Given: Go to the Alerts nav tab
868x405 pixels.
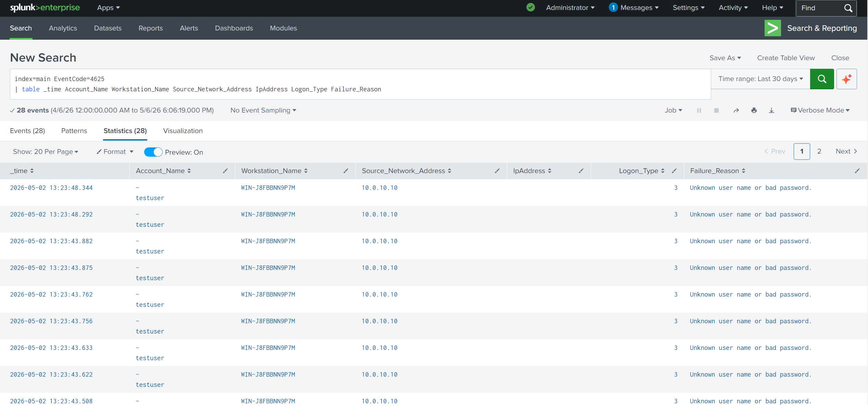Looking at the screenshot, I should pyautogui.click(x=189, y=28).
